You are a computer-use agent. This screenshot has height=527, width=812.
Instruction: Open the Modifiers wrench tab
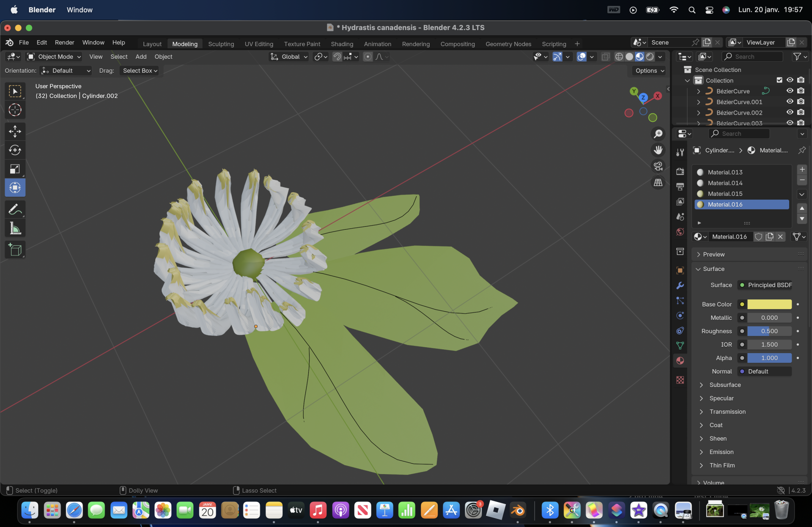coord(680,286)
